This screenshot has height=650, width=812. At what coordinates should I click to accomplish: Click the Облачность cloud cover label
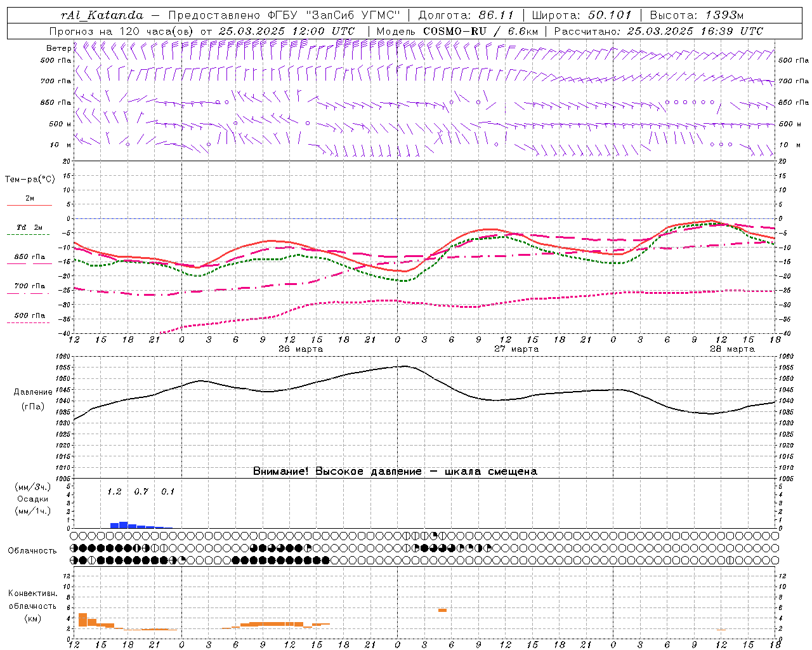pyautogui.click(x=32, y=550)
